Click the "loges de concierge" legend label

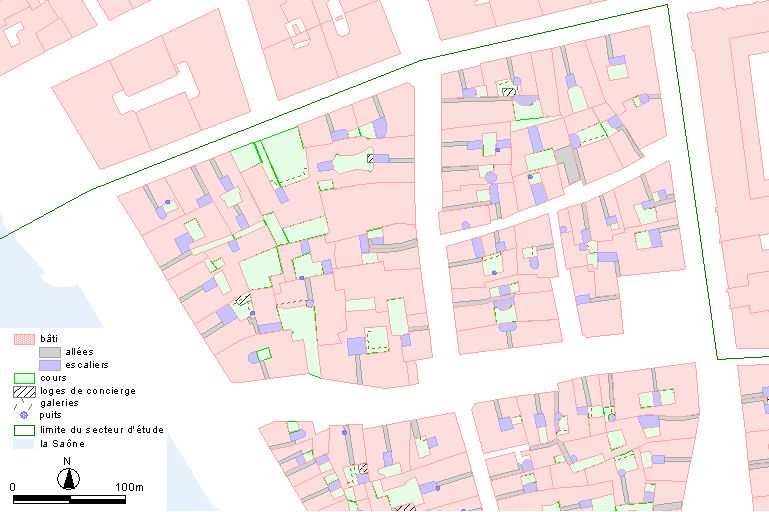(88, 391)
